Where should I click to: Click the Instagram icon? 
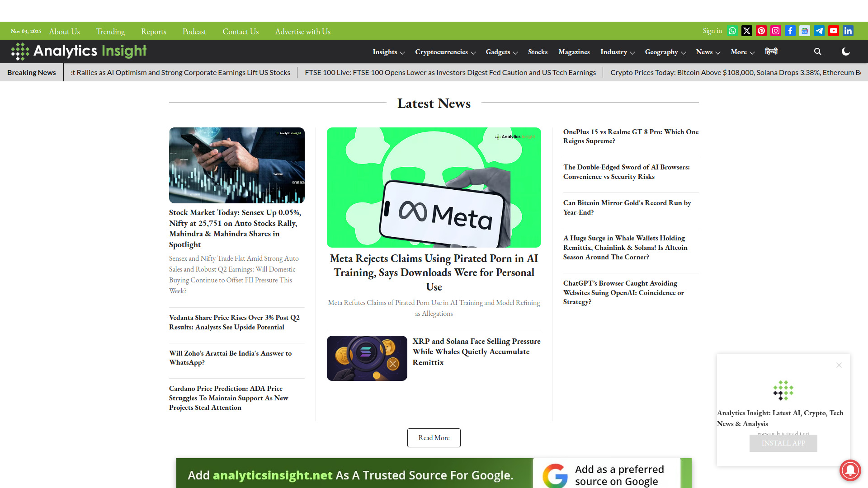(776, 31)
